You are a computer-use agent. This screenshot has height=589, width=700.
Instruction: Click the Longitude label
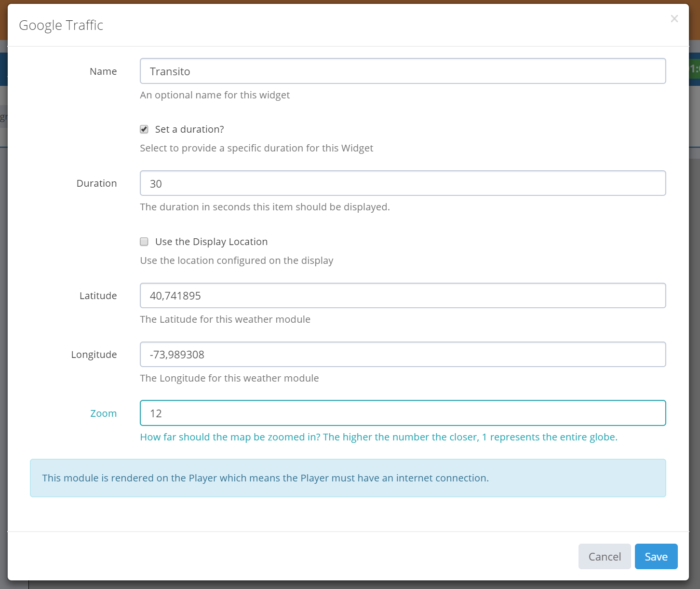pos(94,355)
